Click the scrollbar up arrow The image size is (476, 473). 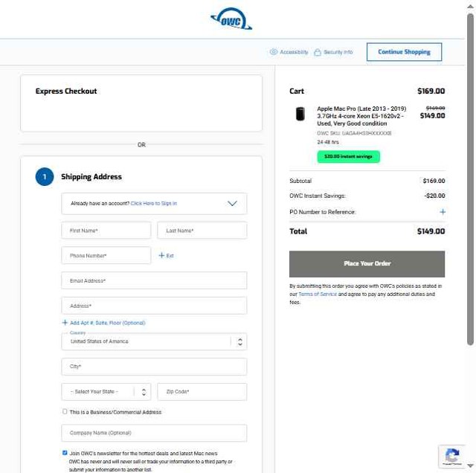click(470, 7)
